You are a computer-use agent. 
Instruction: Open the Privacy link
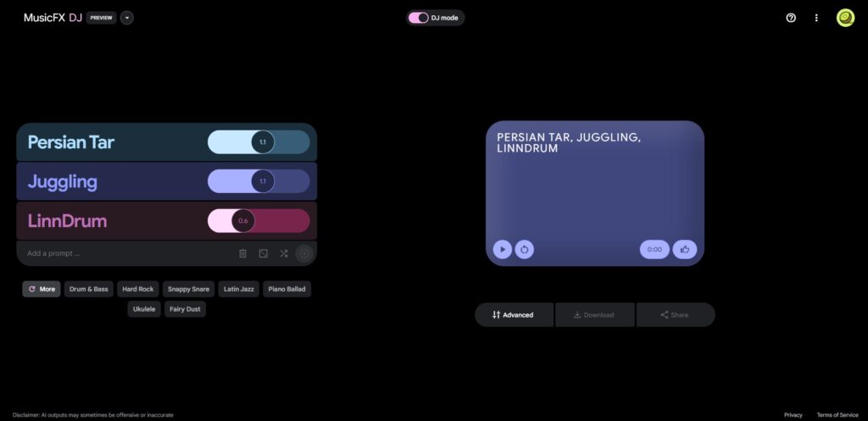coord(793,415)
